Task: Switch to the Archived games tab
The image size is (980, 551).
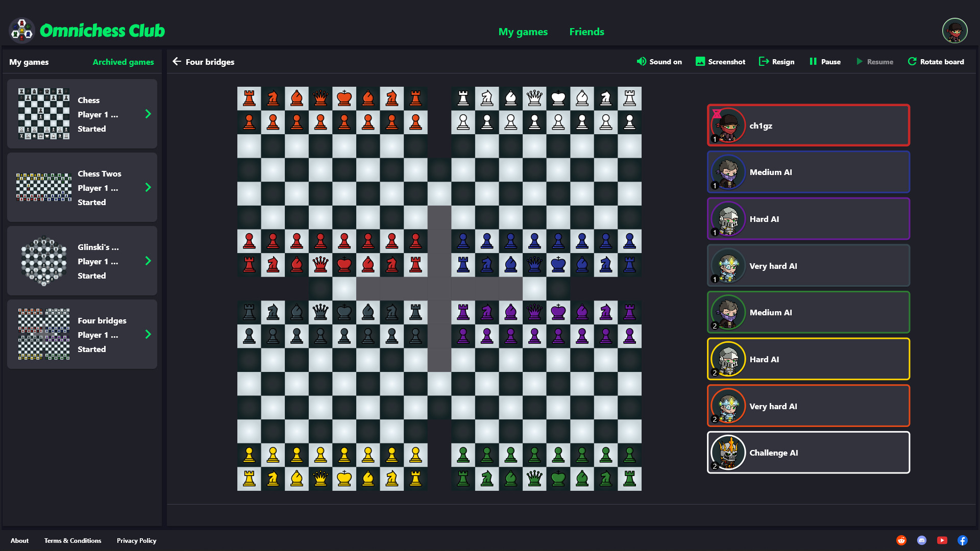Action: [124, 61]
